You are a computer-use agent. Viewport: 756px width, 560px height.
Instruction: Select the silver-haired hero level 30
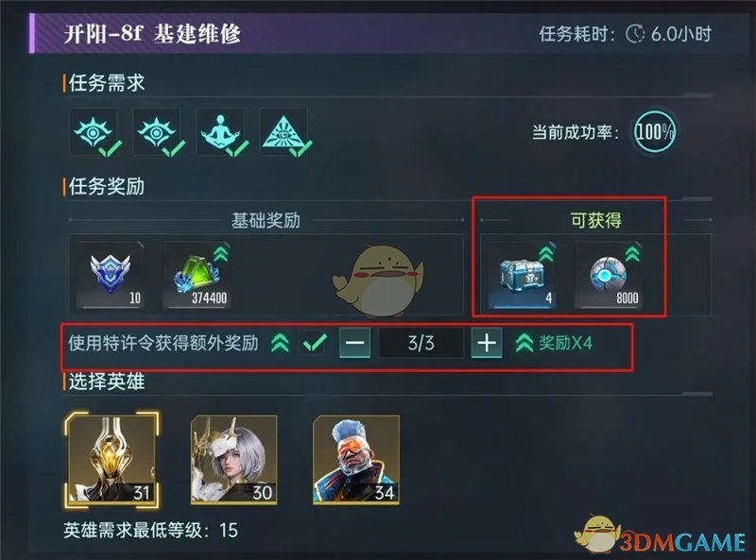(x=234, y=459)
